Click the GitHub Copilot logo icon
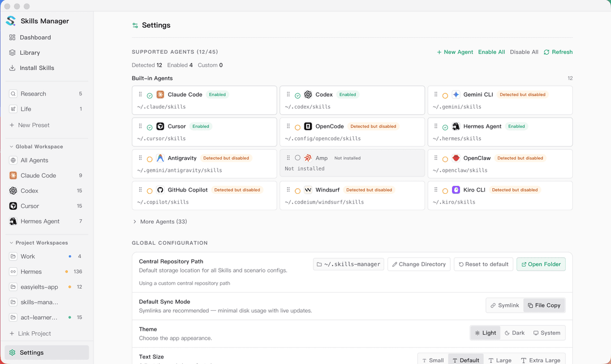The height and width of the screenshot is (364, 611). click(x=160, y=190)
